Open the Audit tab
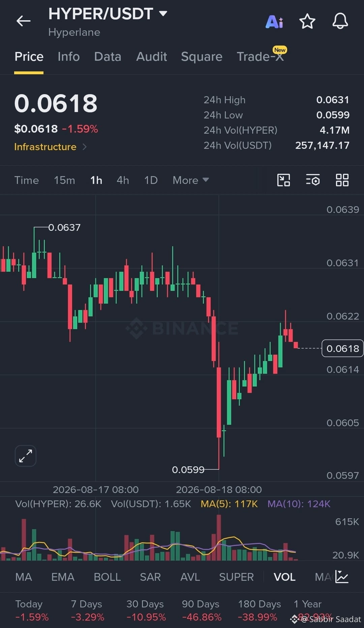The width and height of the screenshot is (364, 628). 151,57
